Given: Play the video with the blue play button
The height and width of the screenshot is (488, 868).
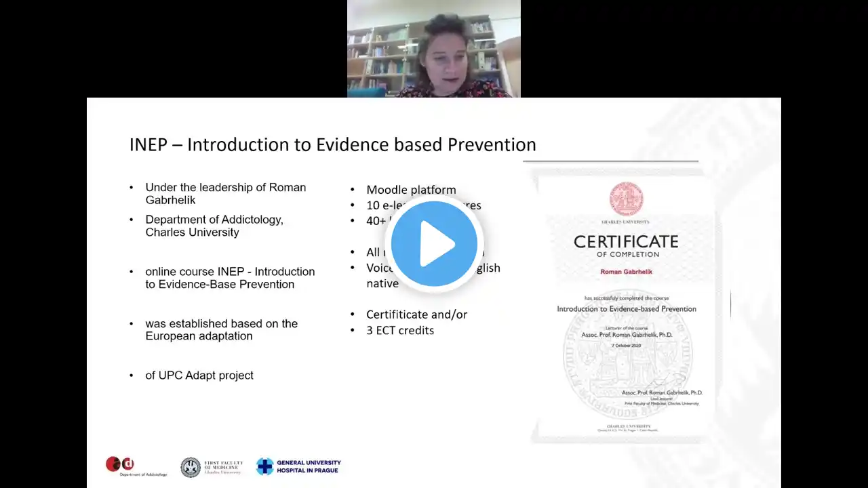Looking at the screenshot, I should (x=434, y=243).
